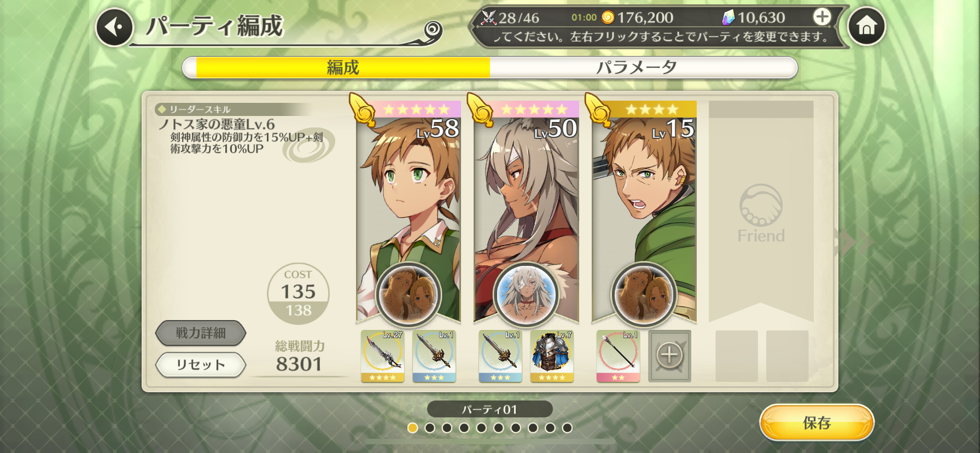This screenshot has width=980, height=453.
Task: Tap the back arrow icon
Action: pyautogui.click(x=114, y=27)
